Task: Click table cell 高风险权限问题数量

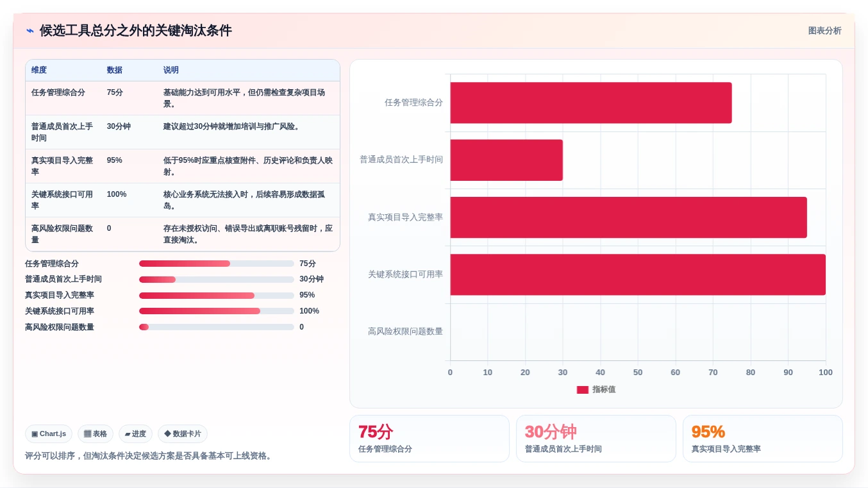Action: point(62,234)
